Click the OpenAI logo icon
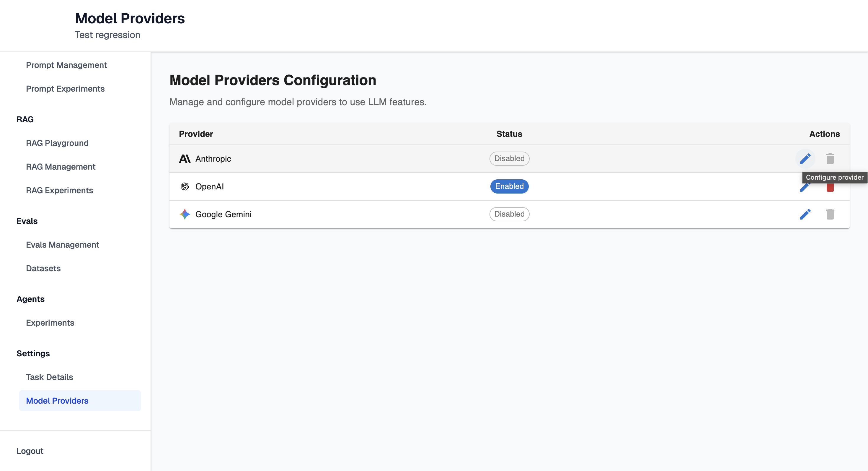Viewport: 868px width, 471px height. 185,186
